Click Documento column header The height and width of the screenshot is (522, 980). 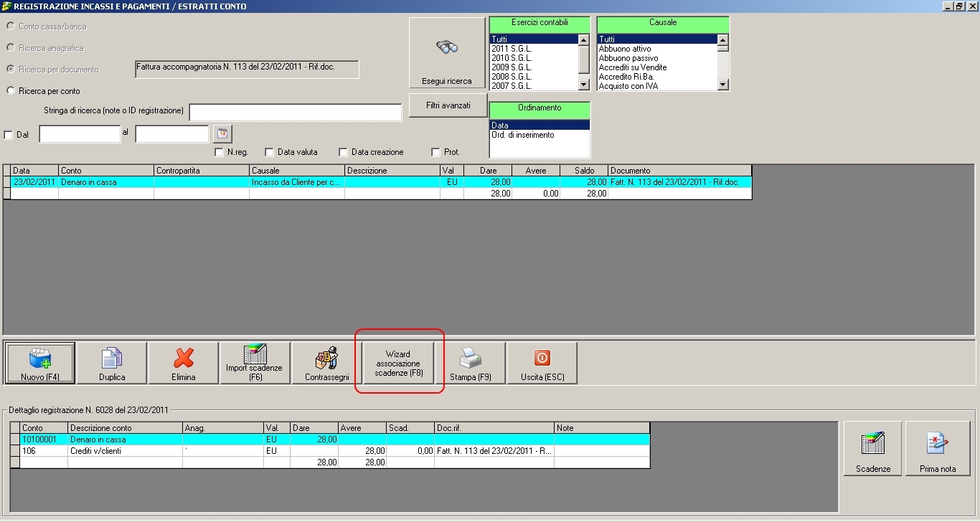click(679, 171)
